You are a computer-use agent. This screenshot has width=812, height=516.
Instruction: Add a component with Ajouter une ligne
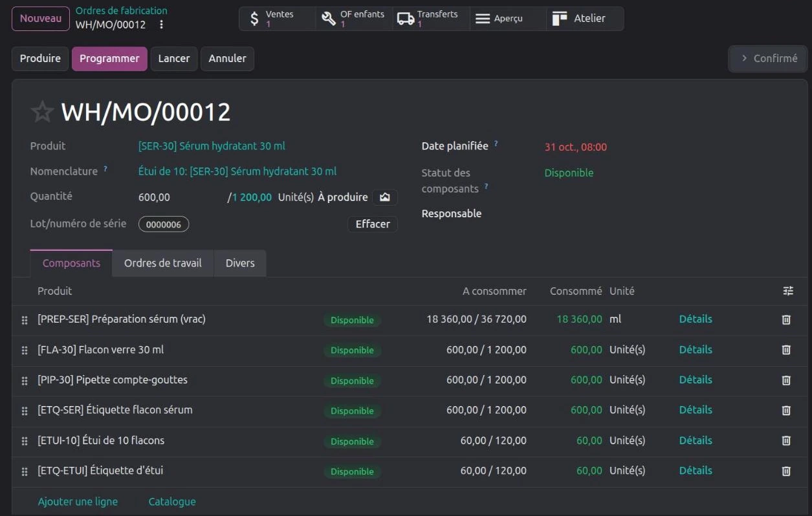pyautogui.click(x=78, y=502)
